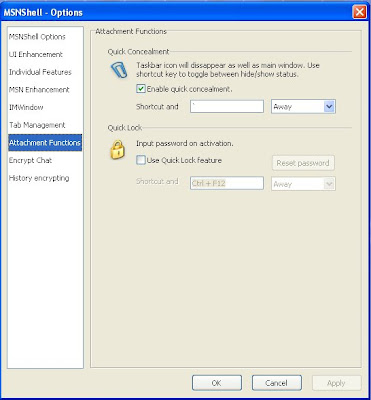Click the OK button
Image resolution: width=371 pixels, height=400 pixels.
tap(217, 383)
